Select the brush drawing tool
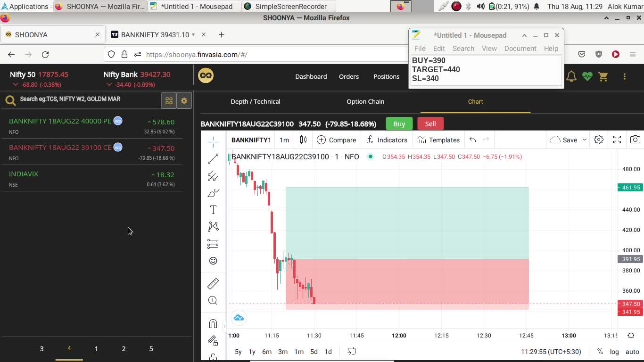The height and width of the screenshot is (362, 644). 213,193
